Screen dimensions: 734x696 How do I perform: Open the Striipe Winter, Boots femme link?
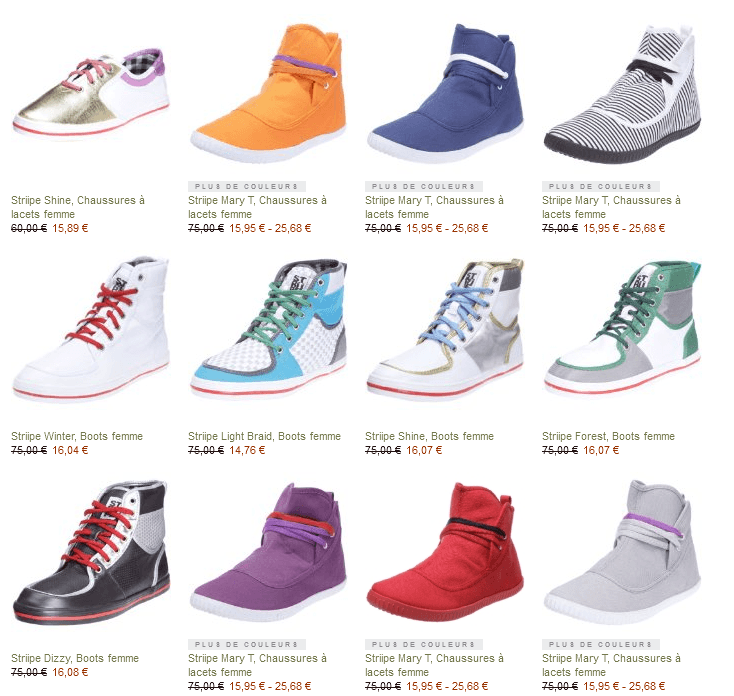click(77, 436)
